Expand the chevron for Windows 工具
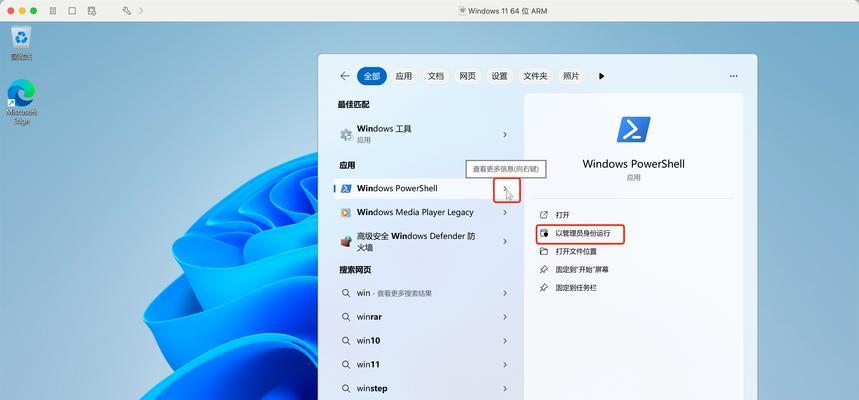 (x=505, y=134)
